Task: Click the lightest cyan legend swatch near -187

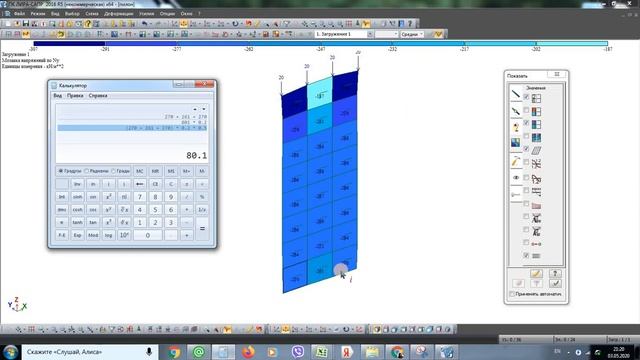Action: (572, 43)
